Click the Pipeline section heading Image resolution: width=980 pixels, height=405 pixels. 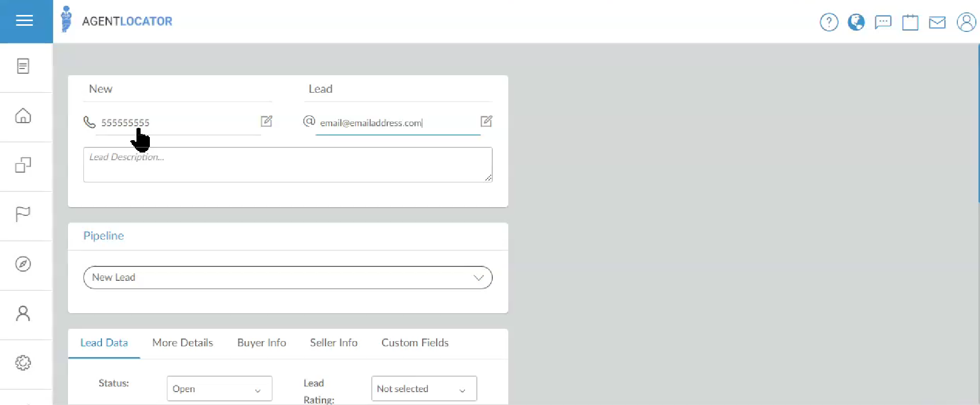click(x=104, y=236)
